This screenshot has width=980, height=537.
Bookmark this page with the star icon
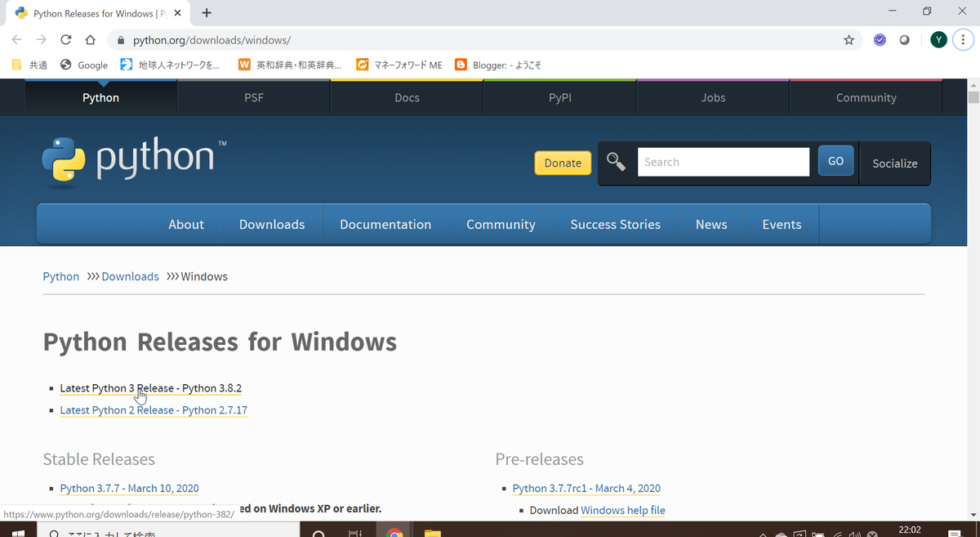point(849,39)
